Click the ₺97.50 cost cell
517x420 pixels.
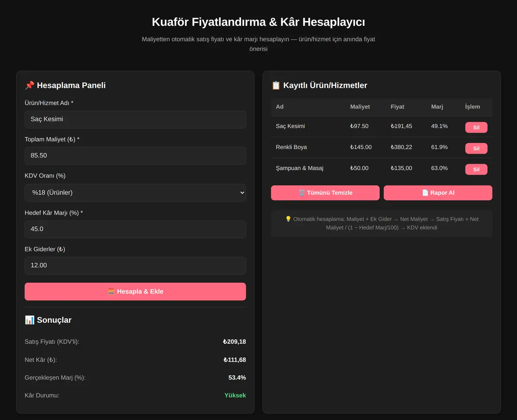tap(359, 126)
